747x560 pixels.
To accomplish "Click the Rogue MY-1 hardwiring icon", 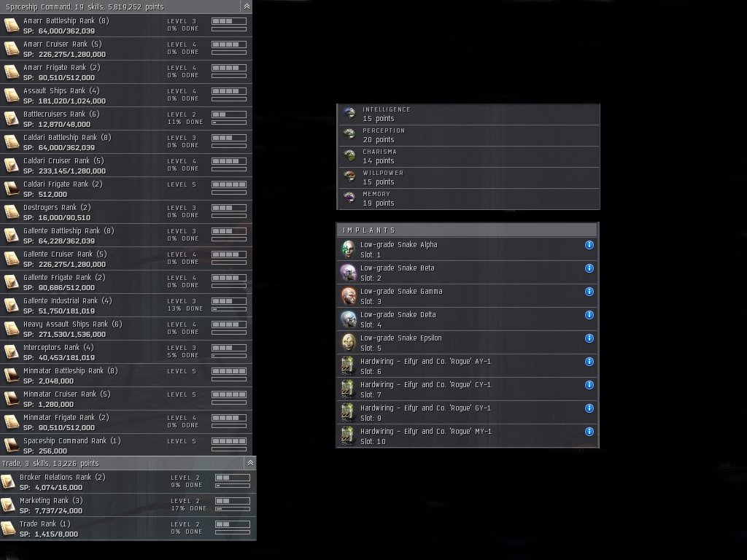I will point(348,436).
